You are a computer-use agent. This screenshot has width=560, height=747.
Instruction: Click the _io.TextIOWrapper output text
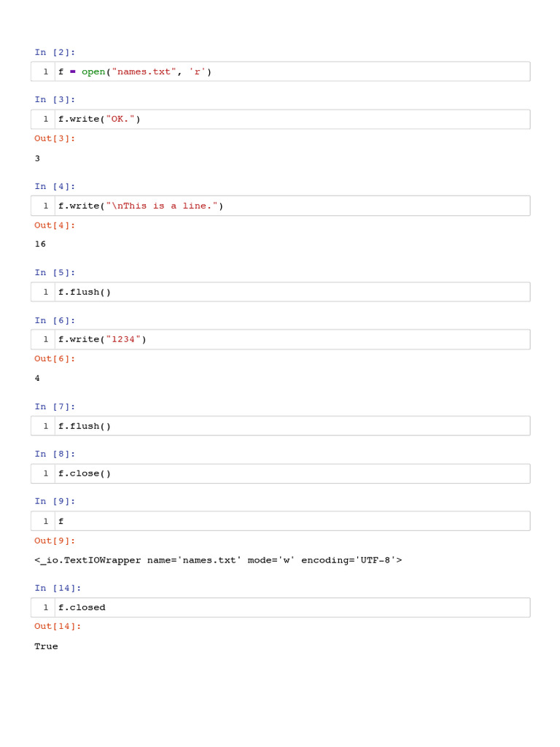coord(218,560)
